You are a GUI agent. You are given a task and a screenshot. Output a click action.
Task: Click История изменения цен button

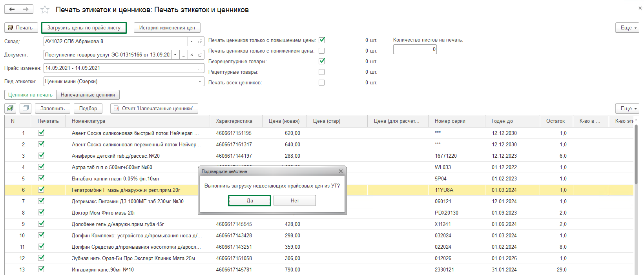(x=167, y=28)
